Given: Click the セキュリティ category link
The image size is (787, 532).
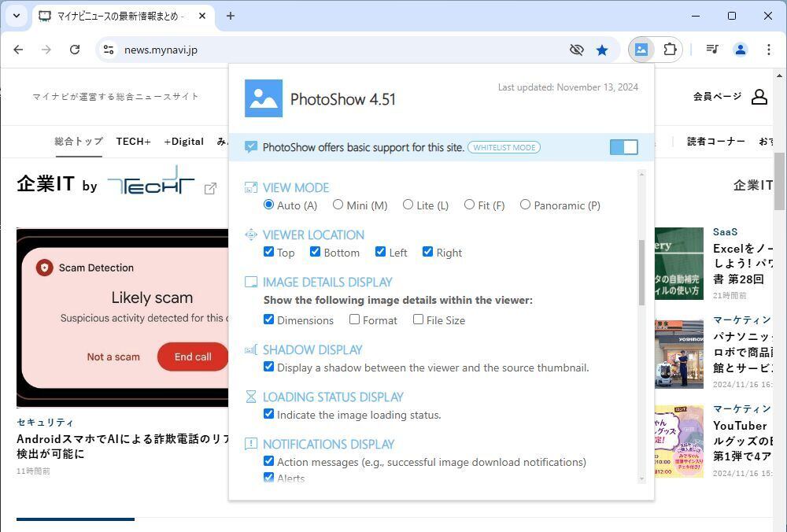Looking at the screenshot, I should (45, 423).
